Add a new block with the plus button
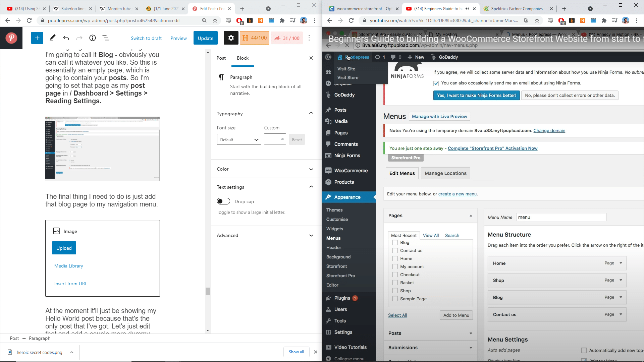 pyautogui.click(x=37, y=38)
